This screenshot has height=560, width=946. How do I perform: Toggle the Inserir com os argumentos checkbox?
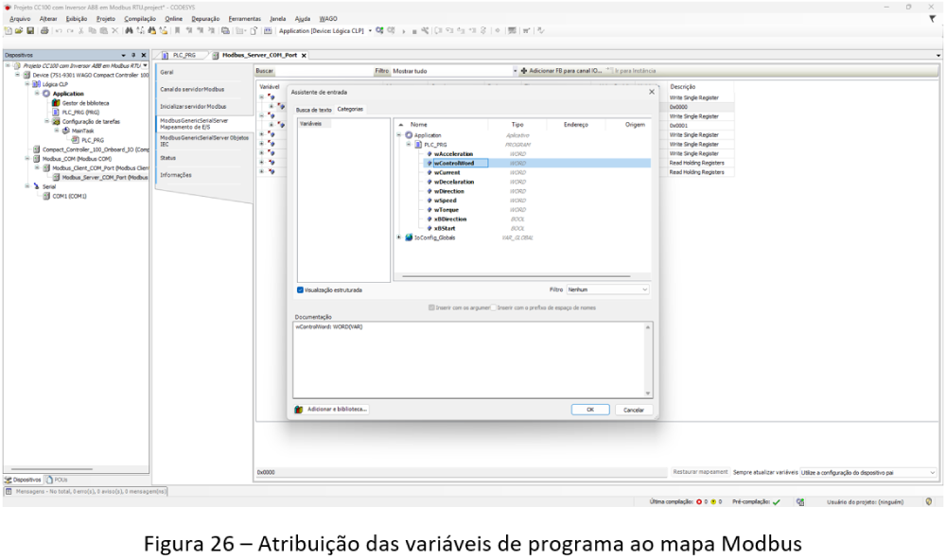(x=432, y=307)
